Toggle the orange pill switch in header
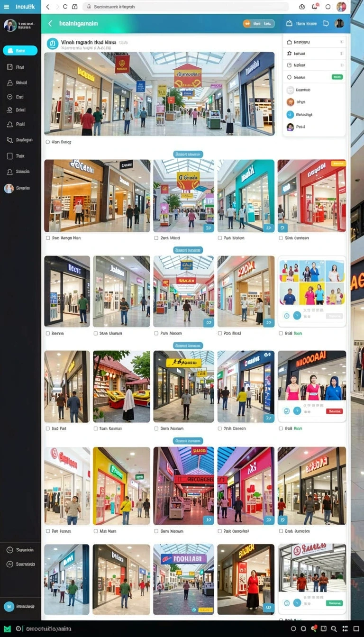 pyautogui.click(x=259, y=23)
